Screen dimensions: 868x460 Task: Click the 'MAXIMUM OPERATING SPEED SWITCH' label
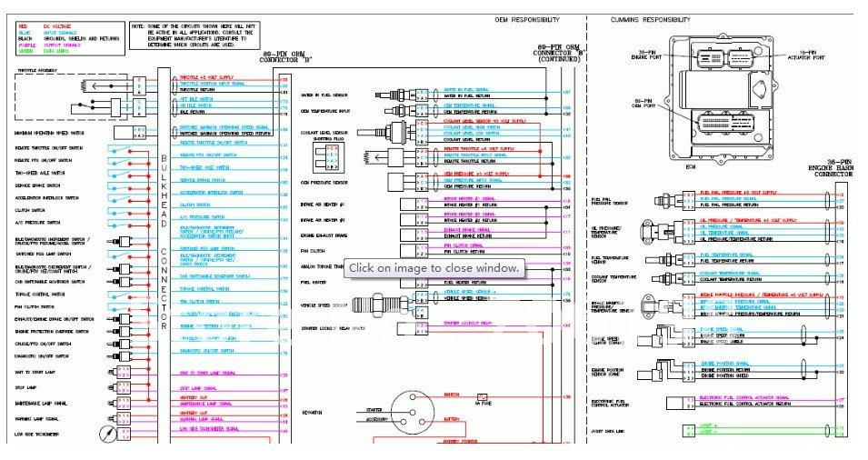(49, 133)
